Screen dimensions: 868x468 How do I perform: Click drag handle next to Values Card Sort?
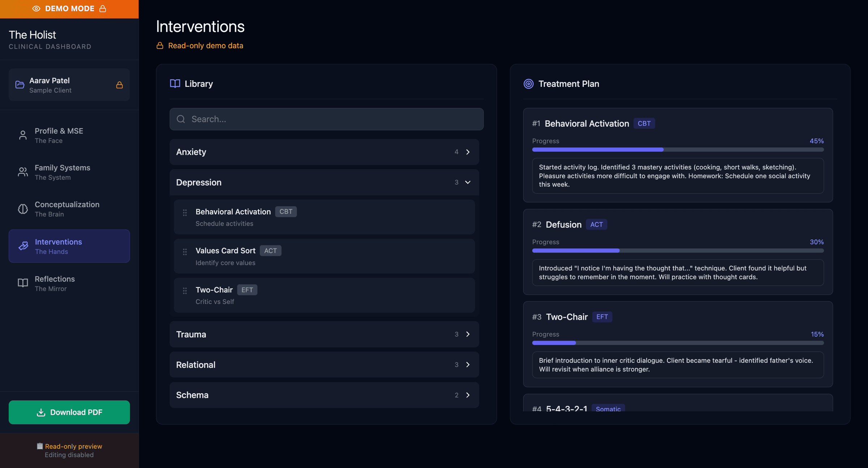pyautogui.click(x=185, y=252)
